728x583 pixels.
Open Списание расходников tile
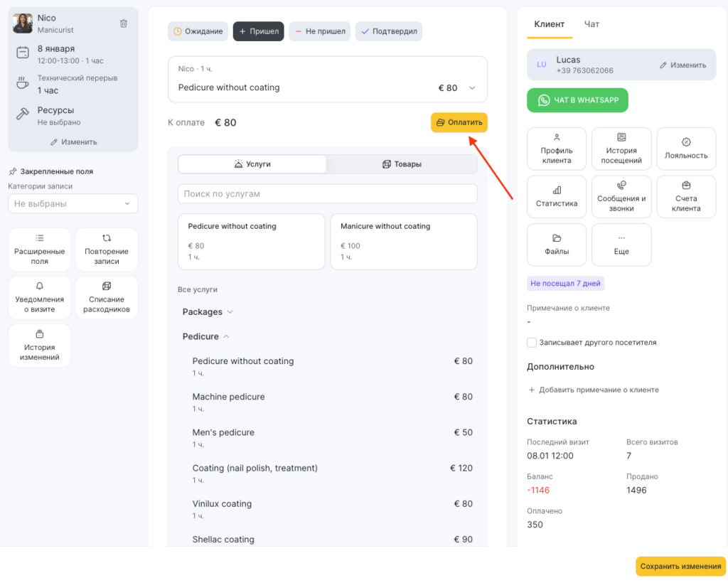point(107,298)
